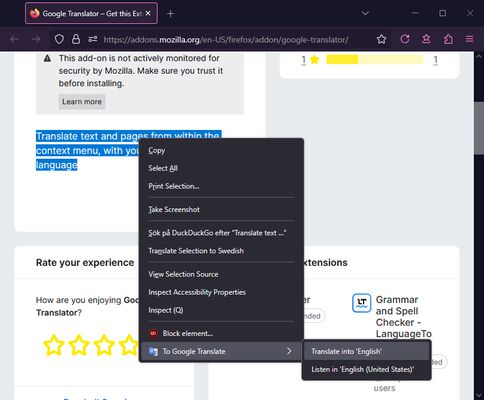484x400 pixels.
Task: Click the Learn more button
Action: 82,102
